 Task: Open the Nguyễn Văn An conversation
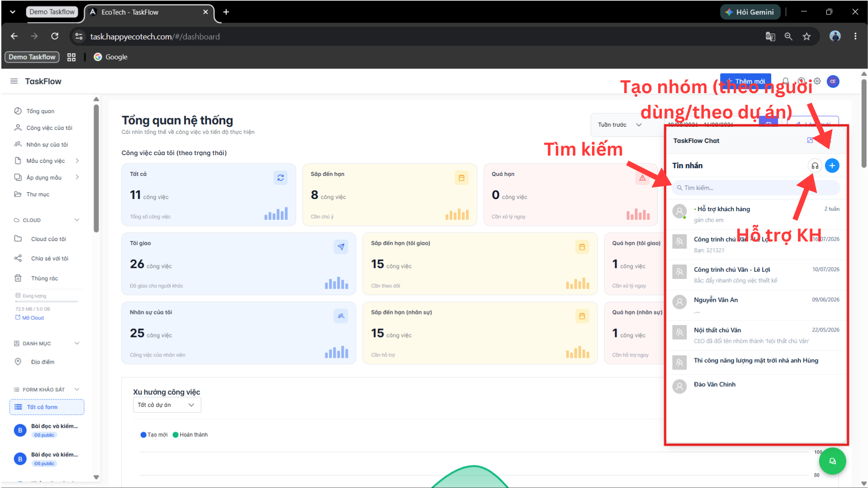click(x=756, y=305)
